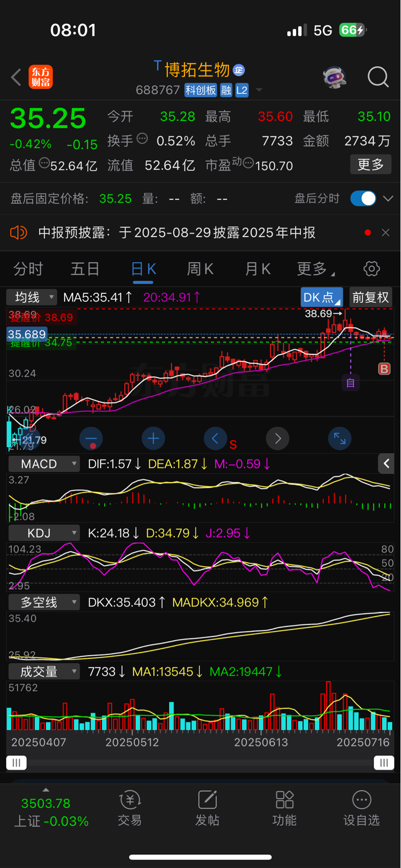Viewport: 401px width, 868px height.
Task: Tap the 35.689 price label
Action: point(27,334)
